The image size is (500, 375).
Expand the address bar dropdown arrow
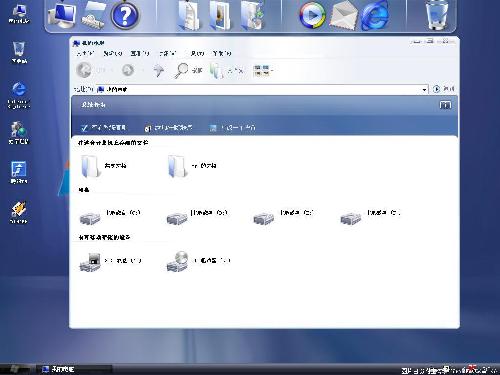(424, 89)
